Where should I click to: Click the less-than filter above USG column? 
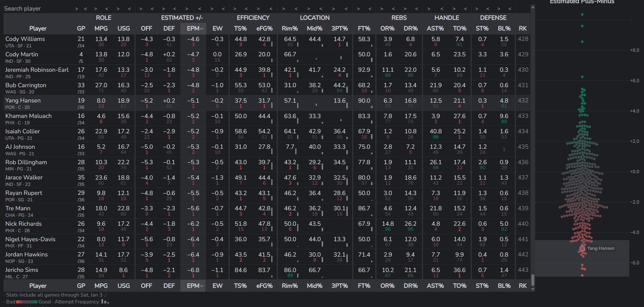tap(129, 9)
